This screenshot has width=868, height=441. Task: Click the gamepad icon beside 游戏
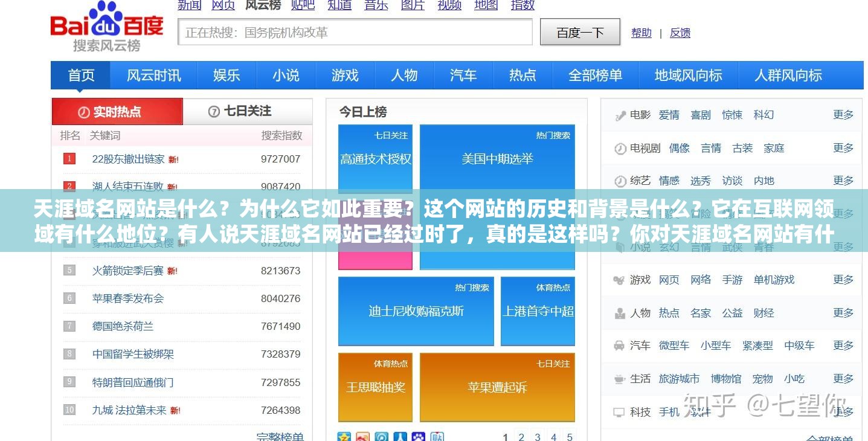tap(620, 280)
